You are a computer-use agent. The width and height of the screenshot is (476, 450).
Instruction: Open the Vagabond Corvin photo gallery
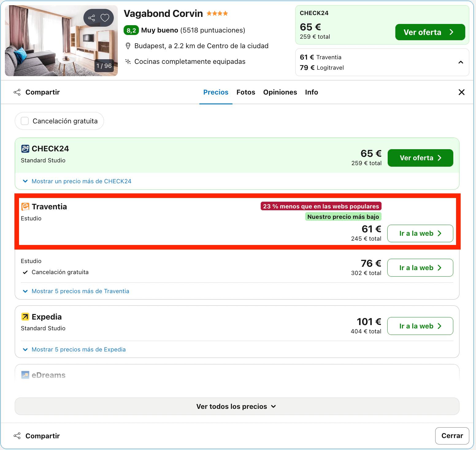point(61,41)
